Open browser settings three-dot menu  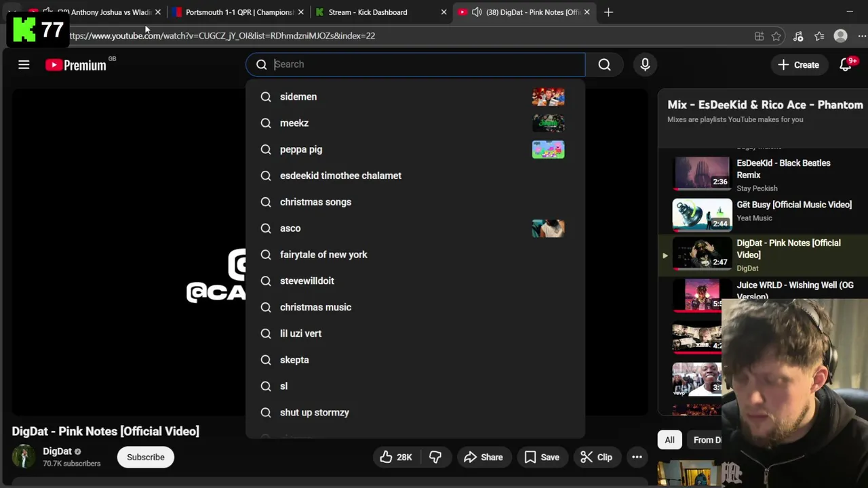[x=862, y=37]
